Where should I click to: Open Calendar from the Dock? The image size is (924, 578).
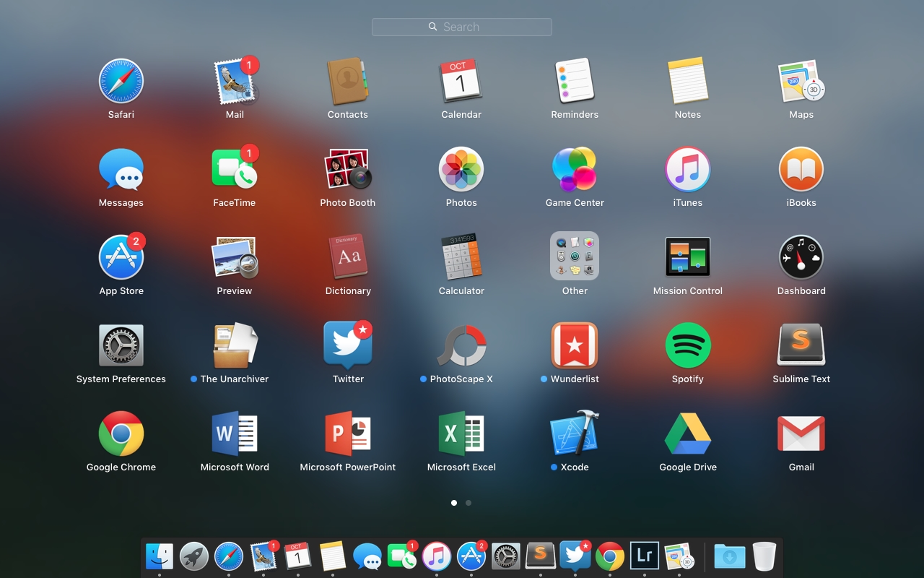coord(298,557)
